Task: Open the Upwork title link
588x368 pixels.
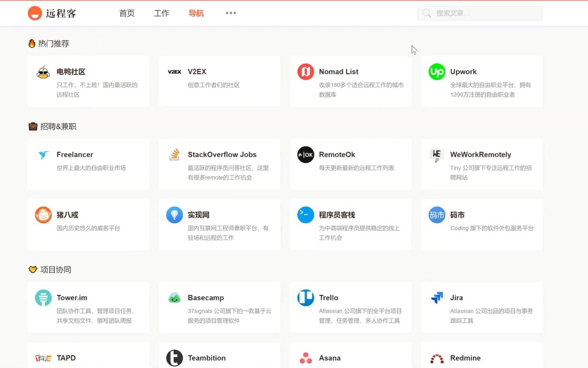Action: tap(463, 72)
